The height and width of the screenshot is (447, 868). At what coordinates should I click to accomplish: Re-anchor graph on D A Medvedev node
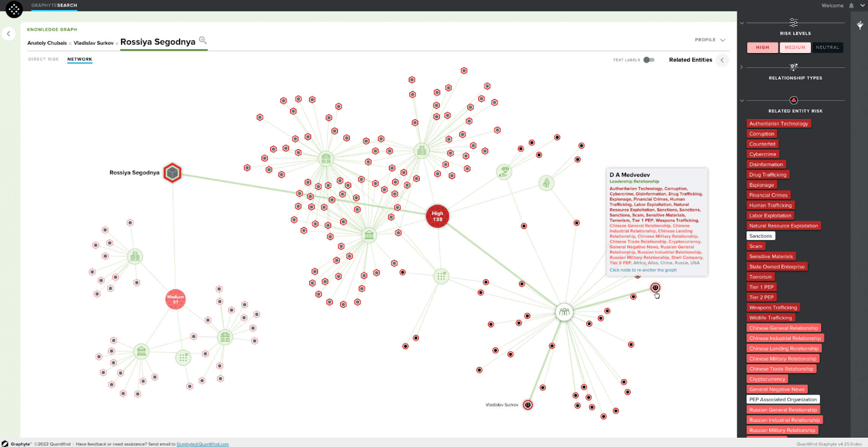655,288
